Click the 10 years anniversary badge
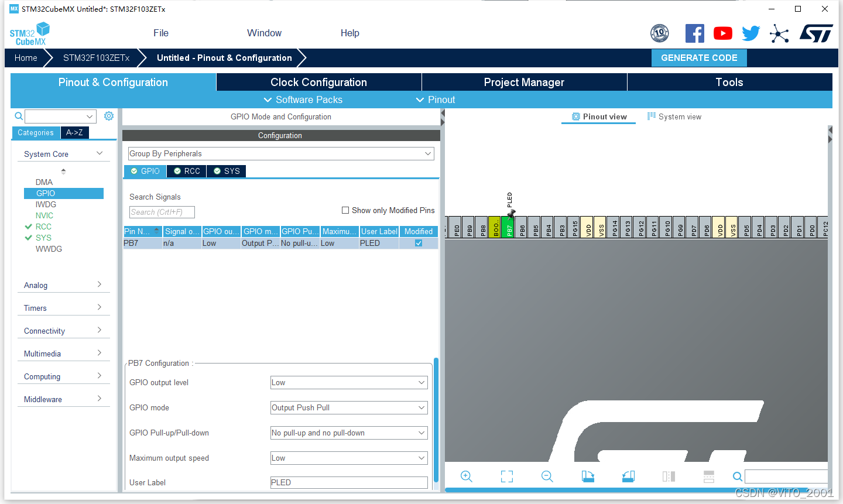843x504 pixels. click(x=660, y=33)
